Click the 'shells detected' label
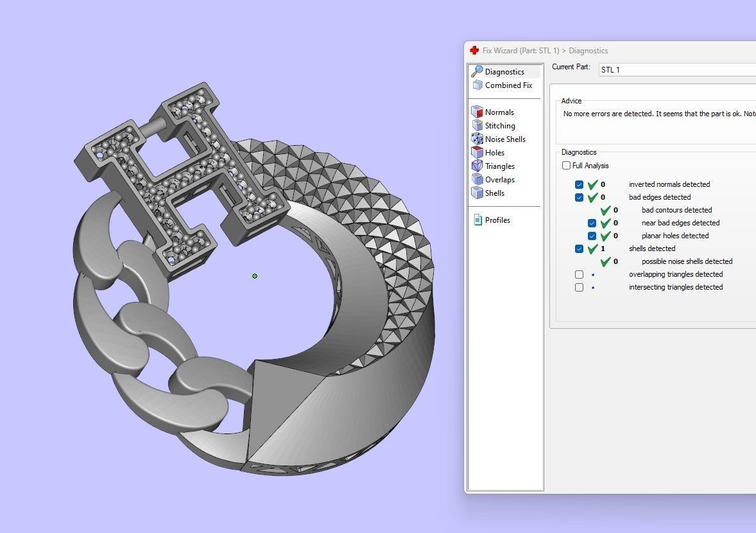Screen dimensions: 756x533 point(652,249)
